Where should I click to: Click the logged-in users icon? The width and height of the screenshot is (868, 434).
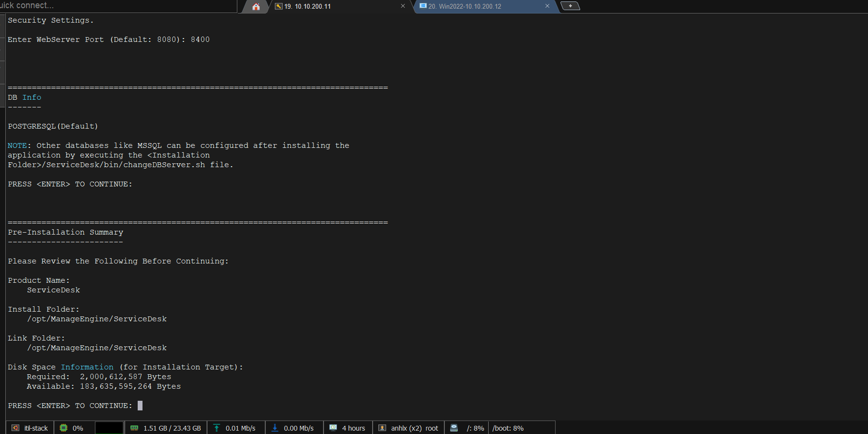pos(382,428)
